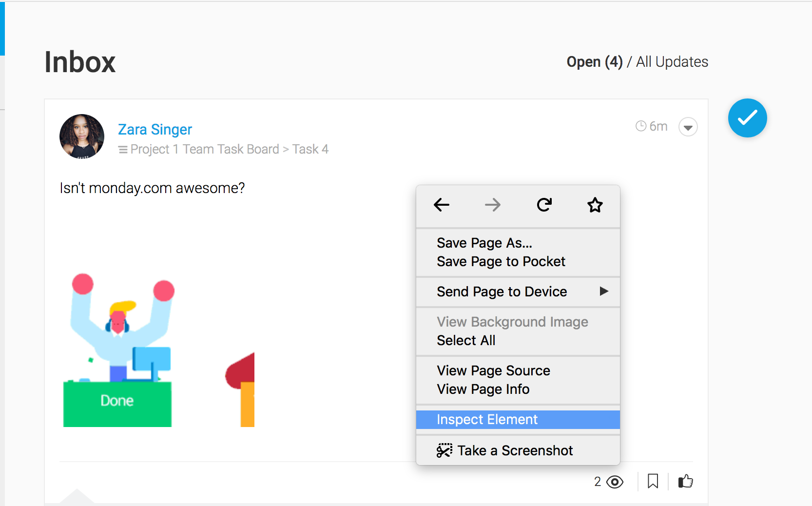The image size is (812, 506).
Task: Click the eye seen-by icon
Action: click(x=615, y=482)
